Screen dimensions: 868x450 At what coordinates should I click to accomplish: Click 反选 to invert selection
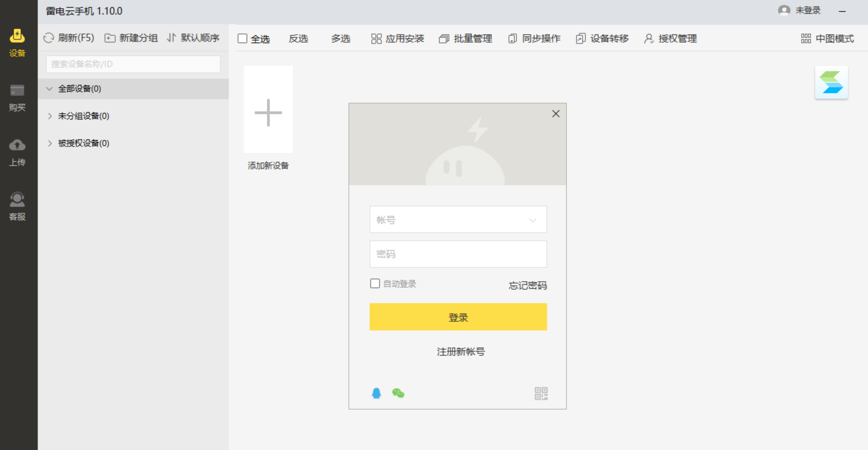(x=298, y=39)
